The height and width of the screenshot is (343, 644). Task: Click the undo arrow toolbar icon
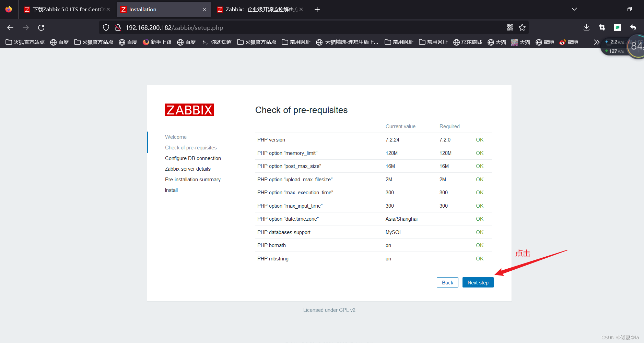click(x=633, y=28)
